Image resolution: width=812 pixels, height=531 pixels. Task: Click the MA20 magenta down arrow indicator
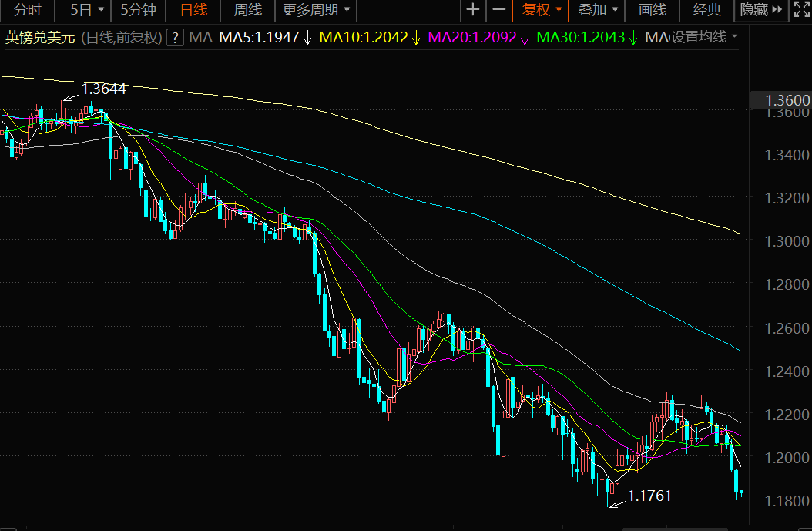[525, 37]
